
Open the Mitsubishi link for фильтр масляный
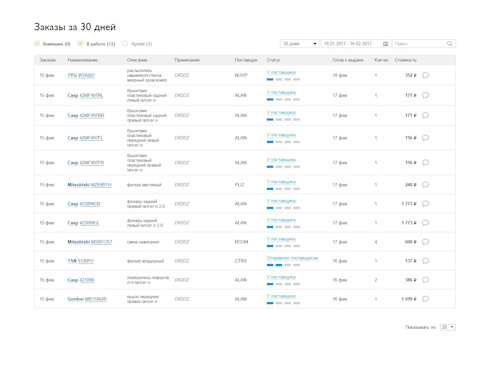(89, 185)
